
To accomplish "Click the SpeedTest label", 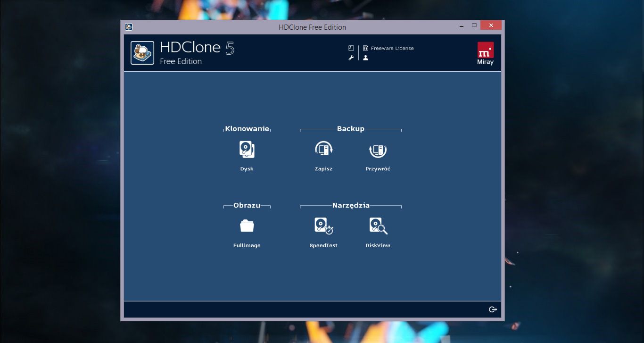I will coord(323,245).
